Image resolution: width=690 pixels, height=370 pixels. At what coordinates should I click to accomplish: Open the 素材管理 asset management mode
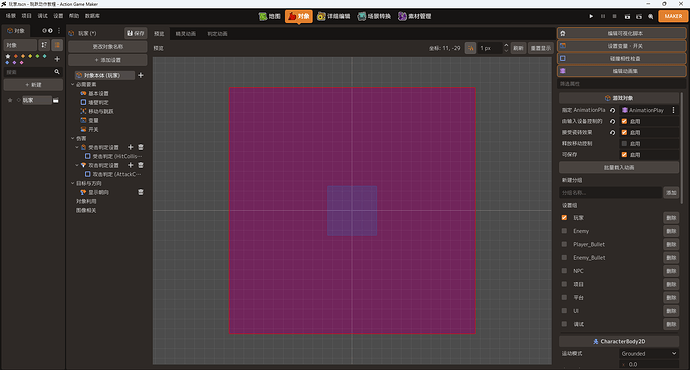415,16
